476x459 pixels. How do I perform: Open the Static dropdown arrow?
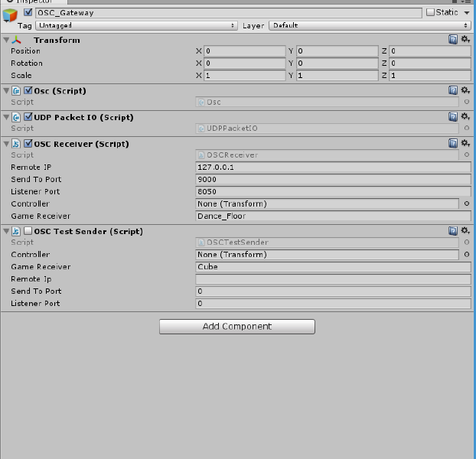(x=467, y=13)
